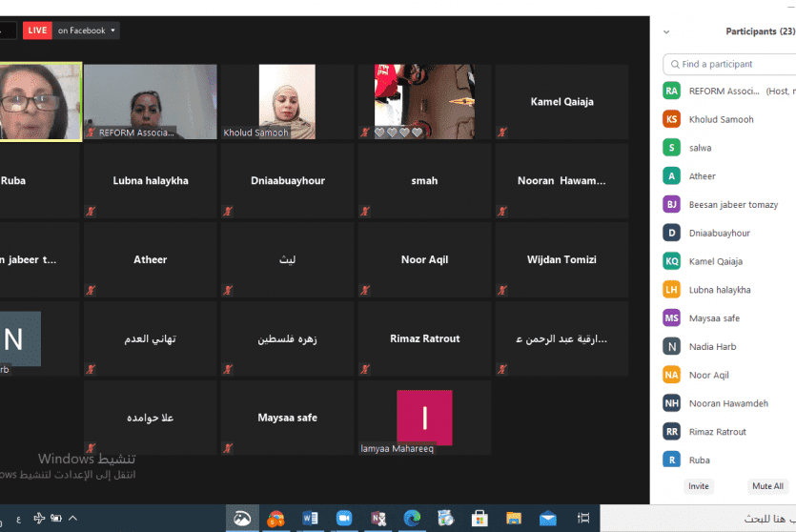
Task: Click muted mic icon on Kamel Qaiaja tile
Action: coord(502,132)
